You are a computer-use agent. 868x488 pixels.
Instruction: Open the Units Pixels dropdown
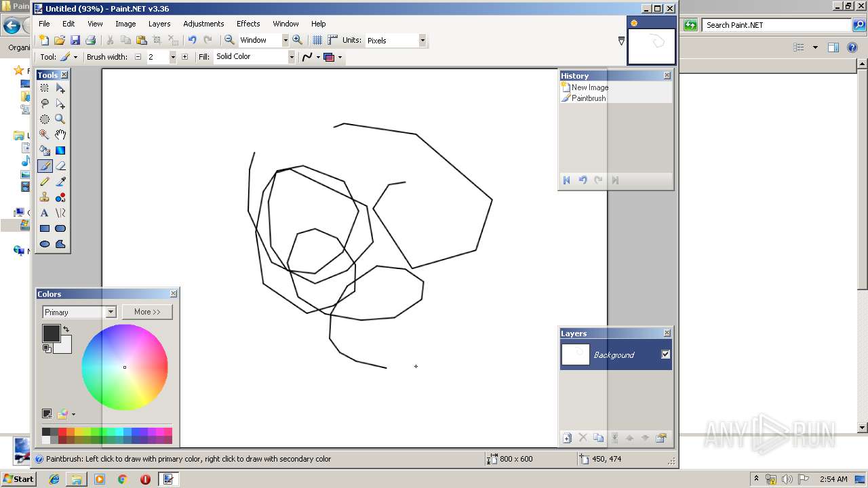point(422,40)
